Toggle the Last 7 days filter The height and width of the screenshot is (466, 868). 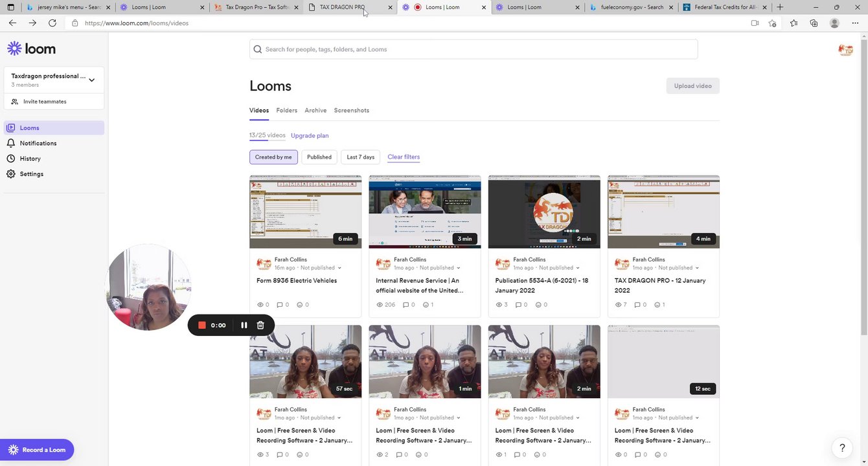[361, 157]
